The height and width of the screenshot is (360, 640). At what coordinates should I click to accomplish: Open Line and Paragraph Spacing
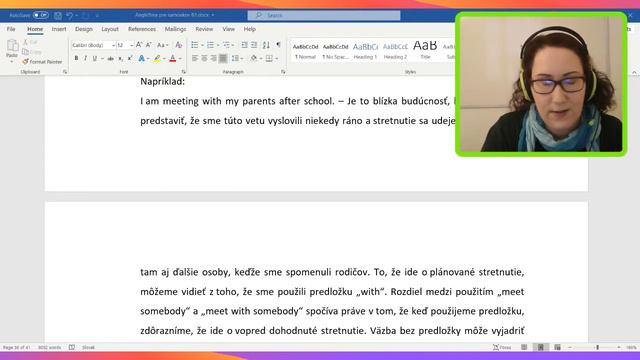[237, 59]
